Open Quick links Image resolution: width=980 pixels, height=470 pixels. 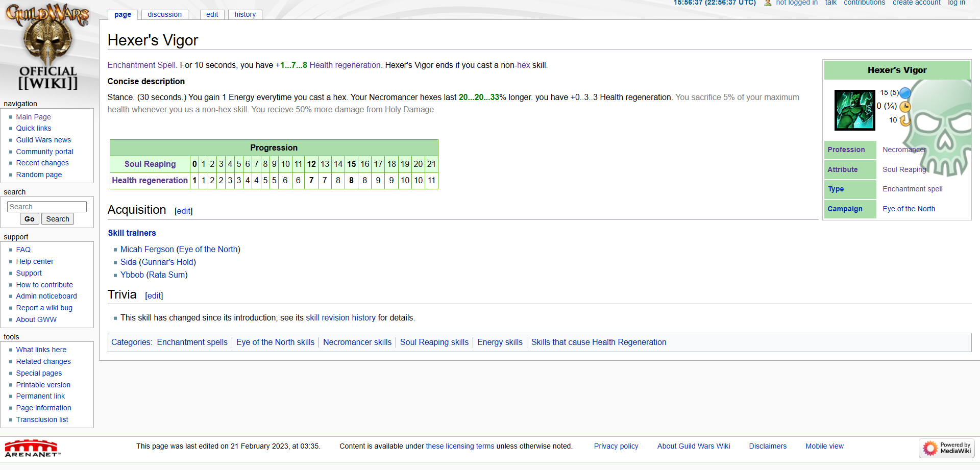34,128
